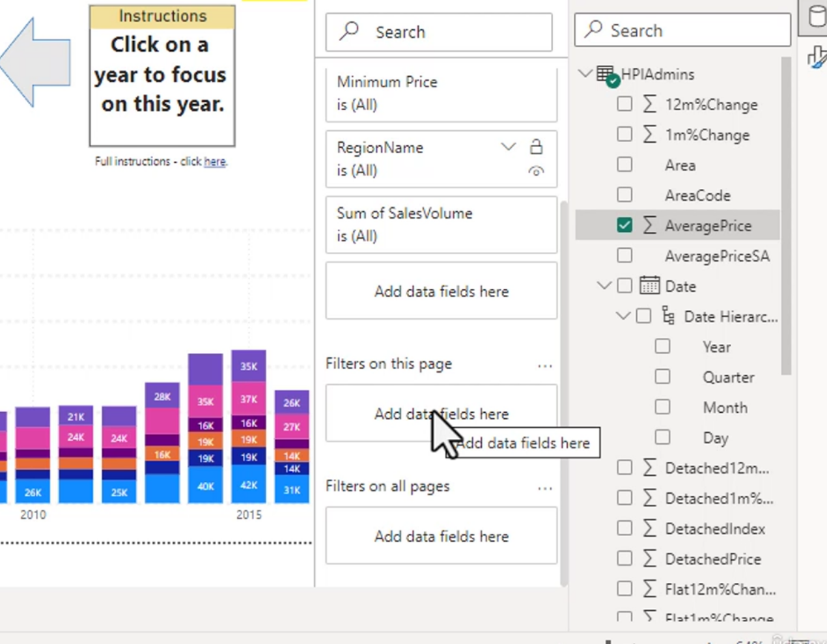827x644 pixels.
Task: Click the 37K pink bar segment
Action: pos(249,399)
